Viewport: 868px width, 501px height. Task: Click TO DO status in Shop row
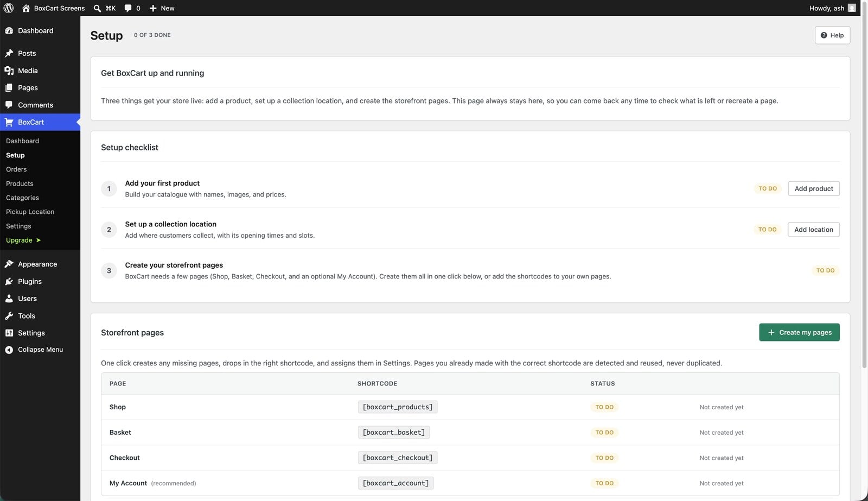click(x=604, y=407)
